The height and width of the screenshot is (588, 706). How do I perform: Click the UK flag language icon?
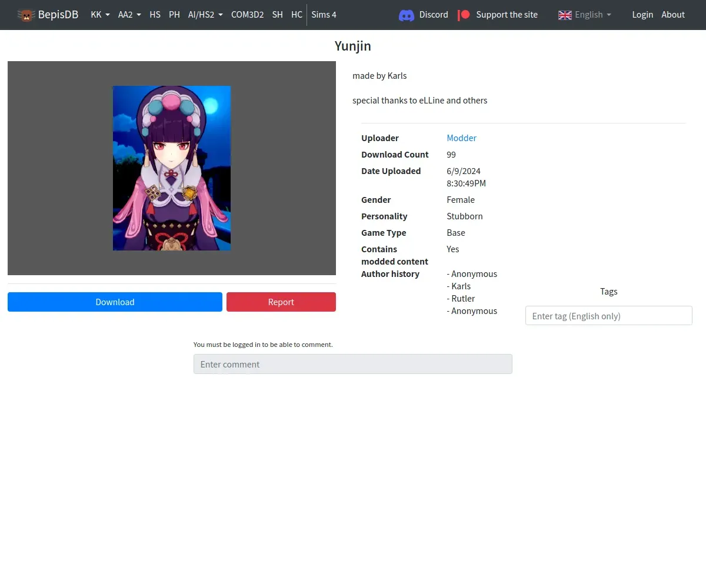coord(565,15)
